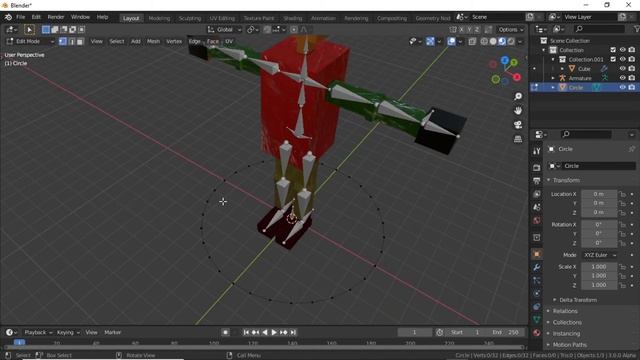Hide Armature via eye icon

click(x=622, y=78)
